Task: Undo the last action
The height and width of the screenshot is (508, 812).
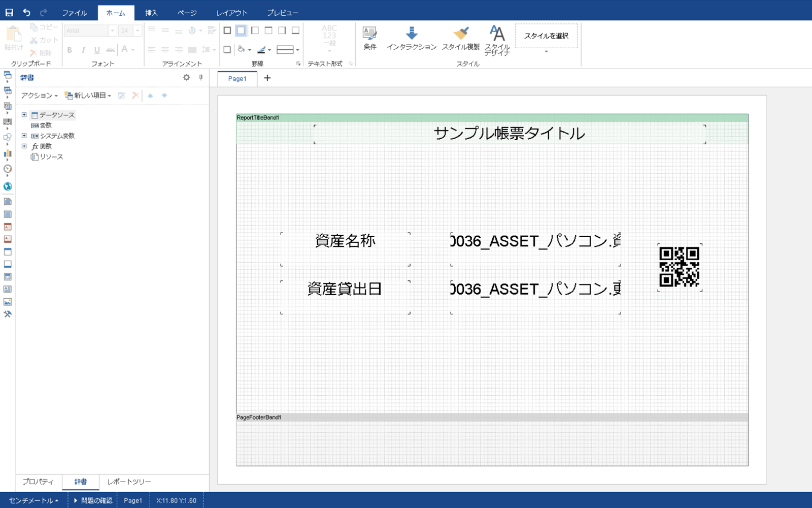Action: pos(26,12)
